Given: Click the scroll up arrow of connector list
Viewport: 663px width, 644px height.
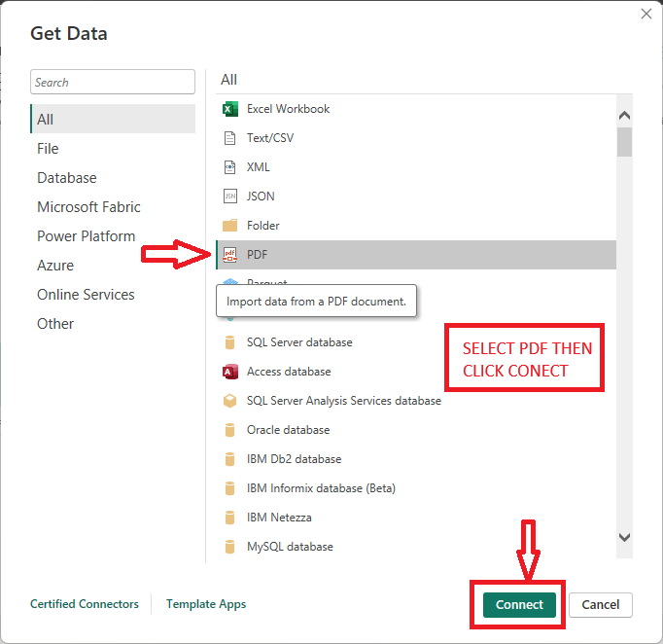Looking at the screenshot, I should click(x=624, y=115).
